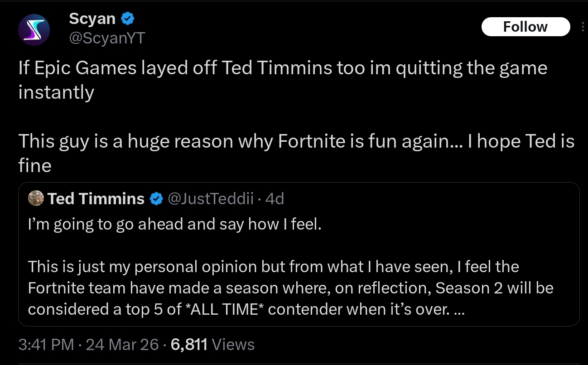The image size is (588, 365).
Task: Click Ted Timmins' small profile picture
Action: 36,199
